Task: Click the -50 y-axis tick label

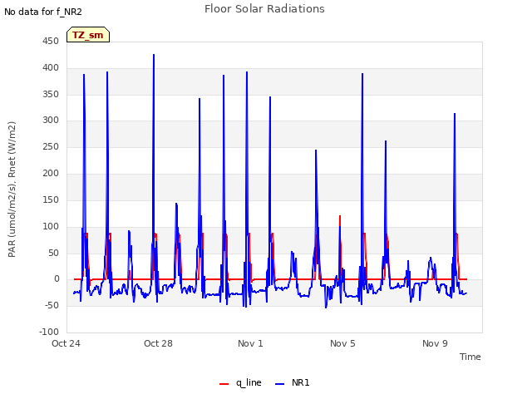Action: tap(52, 305)
